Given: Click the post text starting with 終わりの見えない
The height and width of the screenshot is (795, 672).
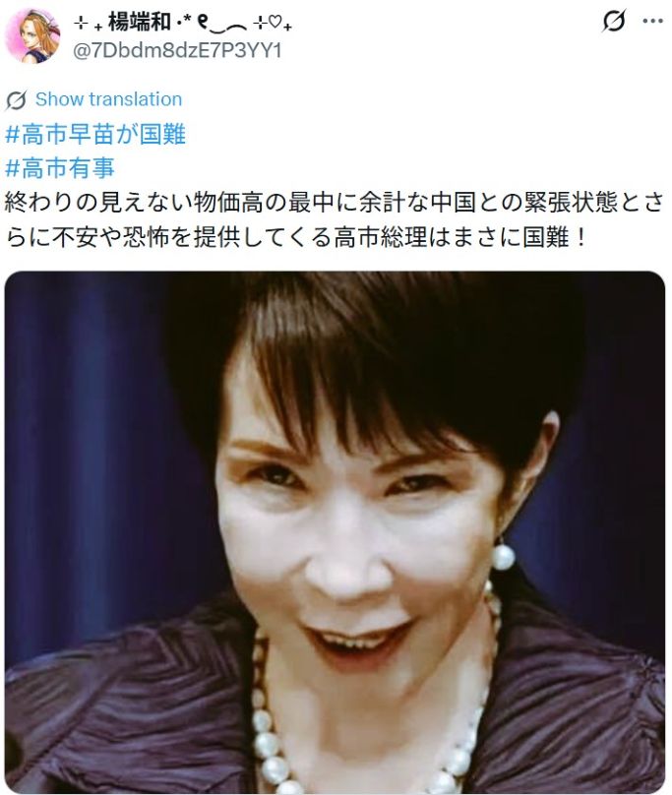Looking at the screenshot, I should (x=335, y=219).
